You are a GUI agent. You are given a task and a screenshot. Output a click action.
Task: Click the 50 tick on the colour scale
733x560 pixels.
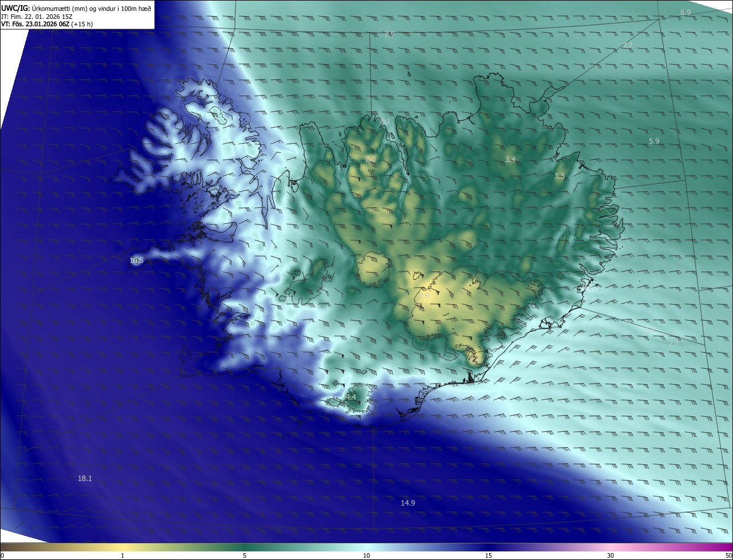click(728, 555)
